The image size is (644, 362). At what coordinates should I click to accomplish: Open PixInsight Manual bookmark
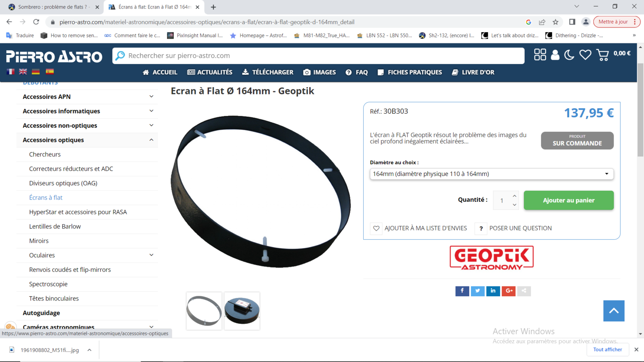(x=195, y=35)
